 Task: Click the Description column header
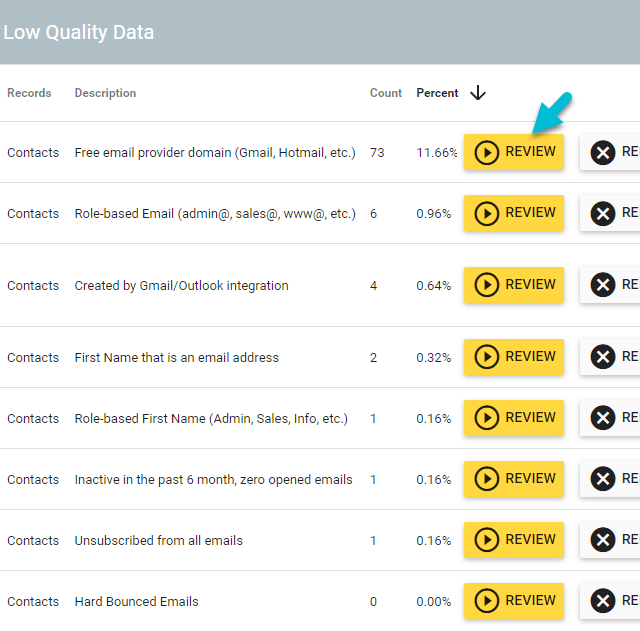pos(105,93)
